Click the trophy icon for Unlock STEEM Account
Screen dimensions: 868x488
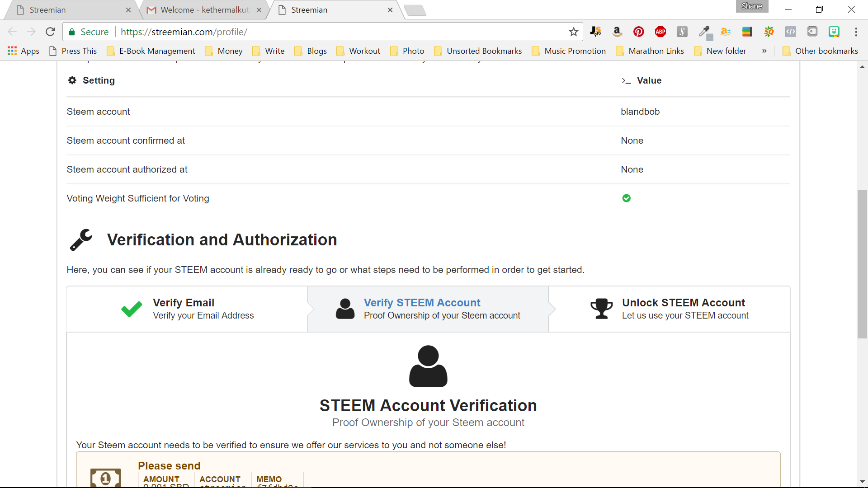click(602, 309)
